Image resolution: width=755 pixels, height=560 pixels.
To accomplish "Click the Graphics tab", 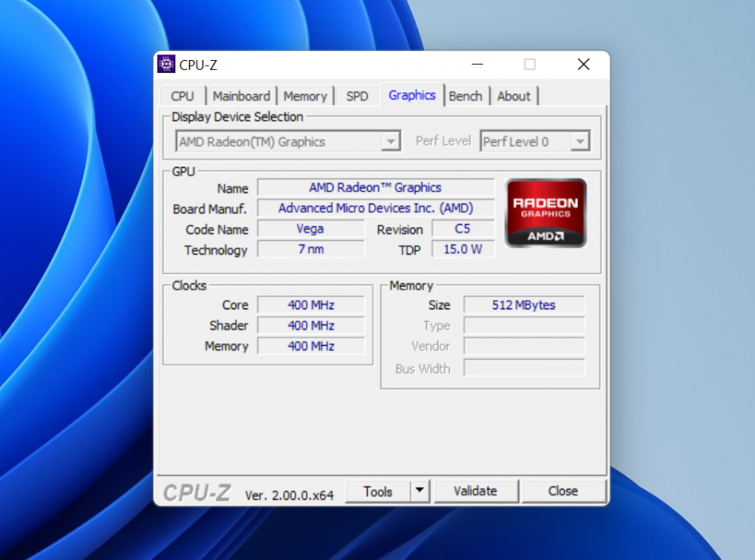I will 412,95.
